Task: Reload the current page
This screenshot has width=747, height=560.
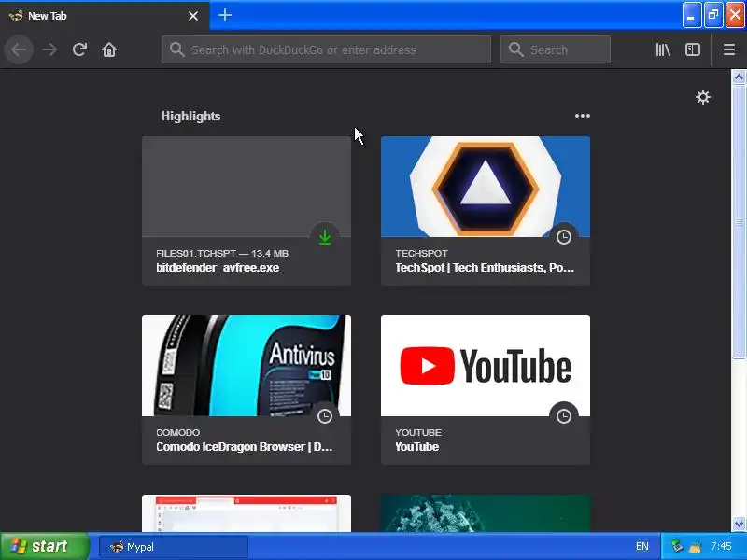Action: [79, 49]
